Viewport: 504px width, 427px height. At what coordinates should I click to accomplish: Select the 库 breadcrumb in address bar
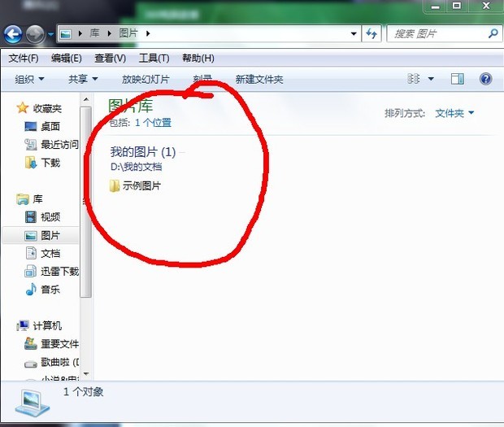click(94, 33)
